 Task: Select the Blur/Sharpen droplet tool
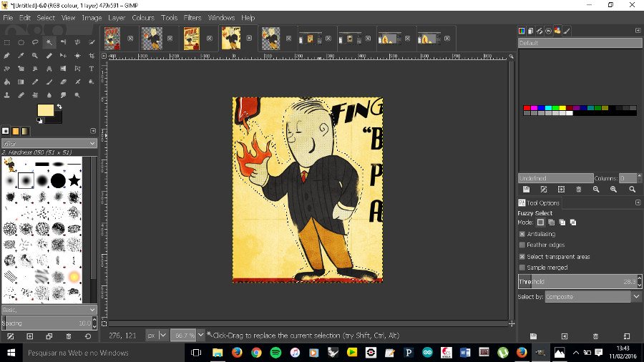(x=49, y=95)
